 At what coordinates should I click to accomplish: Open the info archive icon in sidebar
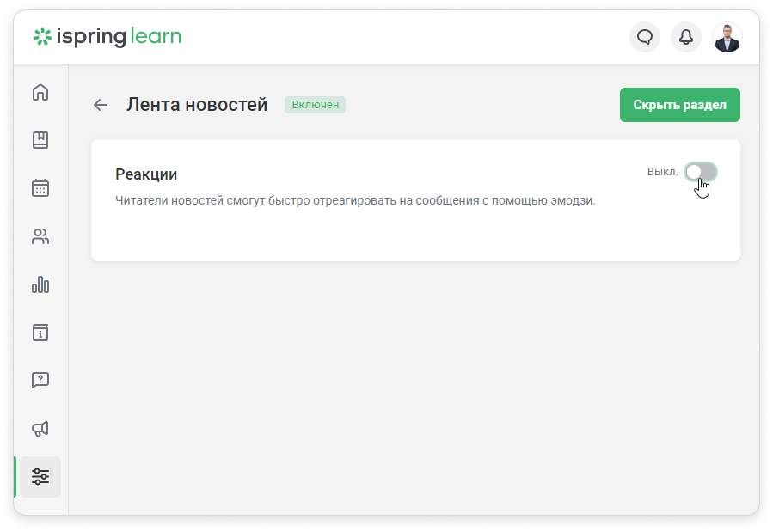pos(40,333)
